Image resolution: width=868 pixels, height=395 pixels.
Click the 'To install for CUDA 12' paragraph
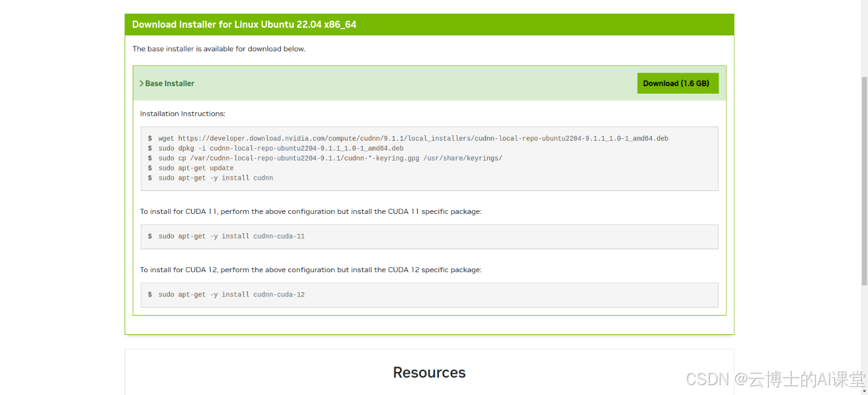click(x=311, y=270)
